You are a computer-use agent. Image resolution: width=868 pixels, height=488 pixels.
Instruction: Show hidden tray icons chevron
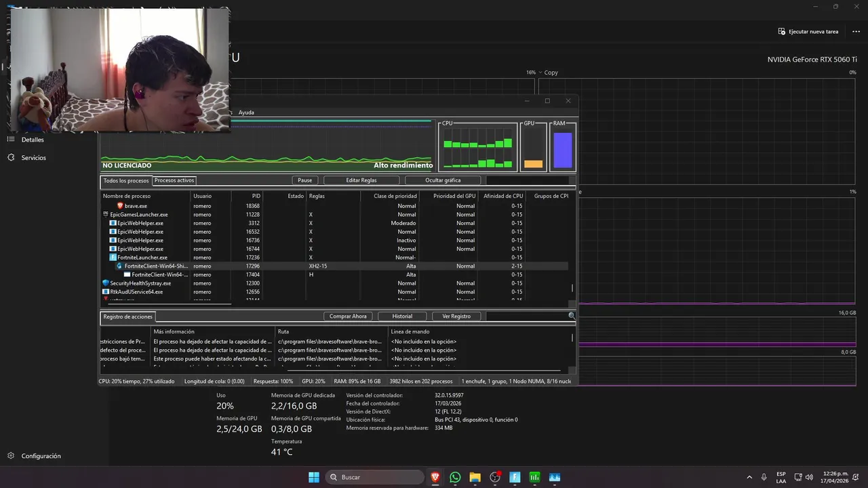(x=749, y=477)
